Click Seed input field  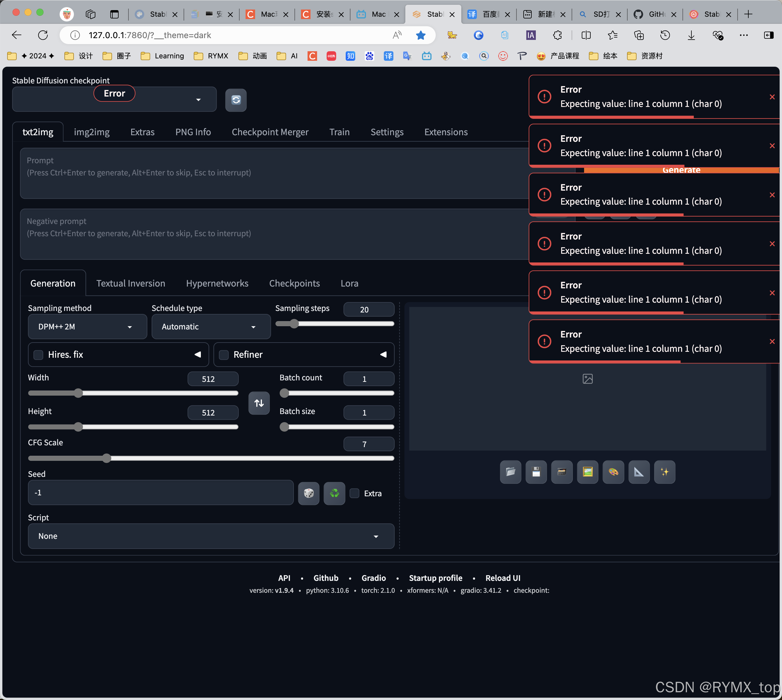[160, 493]
